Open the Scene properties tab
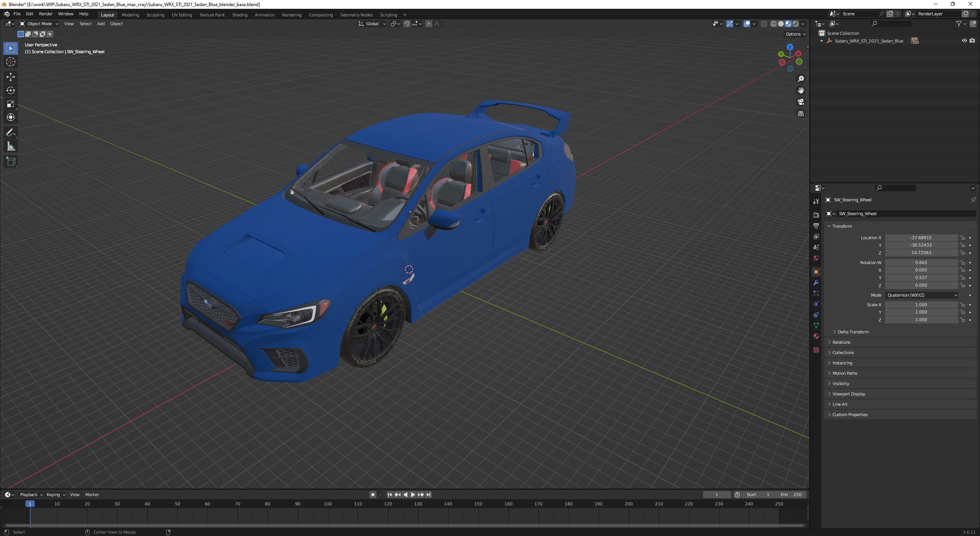 (816, 247)
